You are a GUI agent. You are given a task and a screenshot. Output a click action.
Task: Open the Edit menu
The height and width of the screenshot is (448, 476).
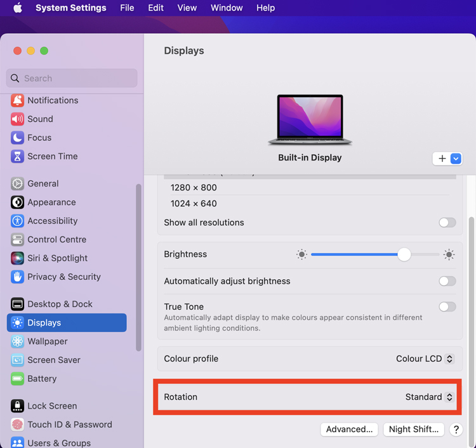point(155,8)
